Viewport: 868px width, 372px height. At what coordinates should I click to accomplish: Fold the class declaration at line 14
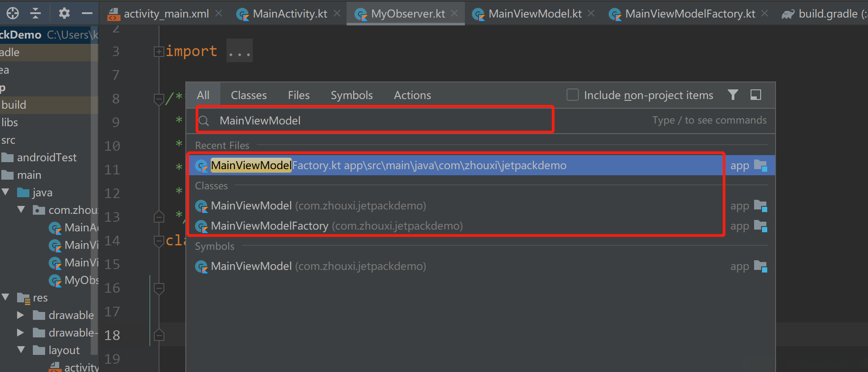click(159, 241)
